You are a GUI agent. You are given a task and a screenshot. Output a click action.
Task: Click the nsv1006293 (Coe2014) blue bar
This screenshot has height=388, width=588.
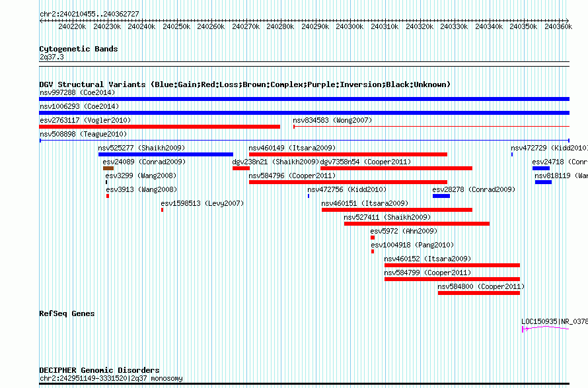tap(304, 113)
